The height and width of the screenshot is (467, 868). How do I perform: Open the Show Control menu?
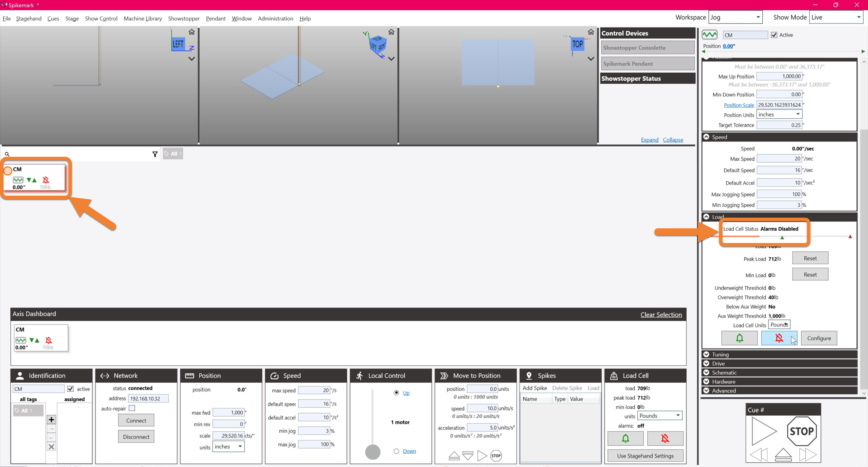[x=101, y=19]
